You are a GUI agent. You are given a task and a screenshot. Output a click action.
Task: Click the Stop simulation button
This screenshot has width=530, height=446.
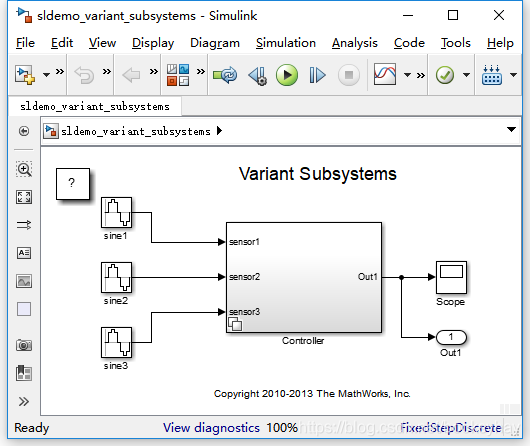coord(349,75)
